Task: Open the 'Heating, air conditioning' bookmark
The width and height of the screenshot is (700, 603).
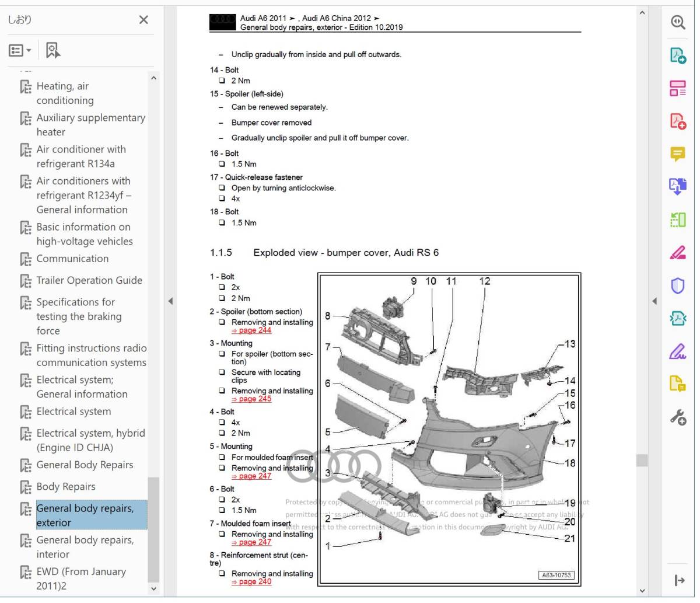Action: tap(65, 93)
